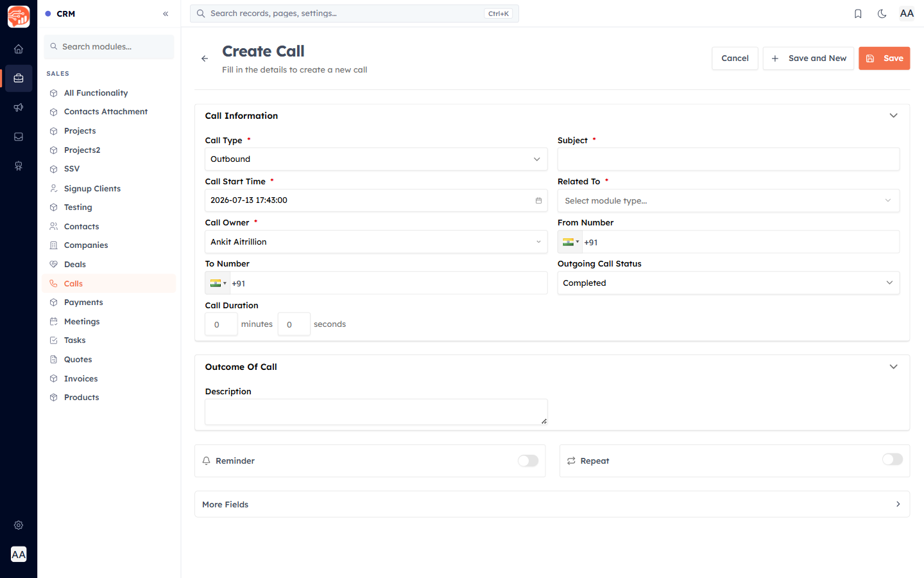Open the inbox icon in the left rail
Screen dimensions: 924x578
[x=19, y=137]
